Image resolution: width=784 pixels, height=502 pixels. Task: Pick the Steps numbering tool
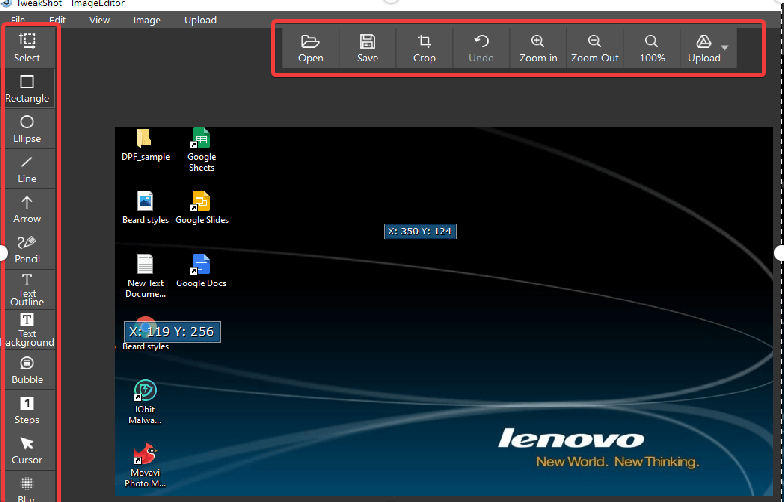27,409
